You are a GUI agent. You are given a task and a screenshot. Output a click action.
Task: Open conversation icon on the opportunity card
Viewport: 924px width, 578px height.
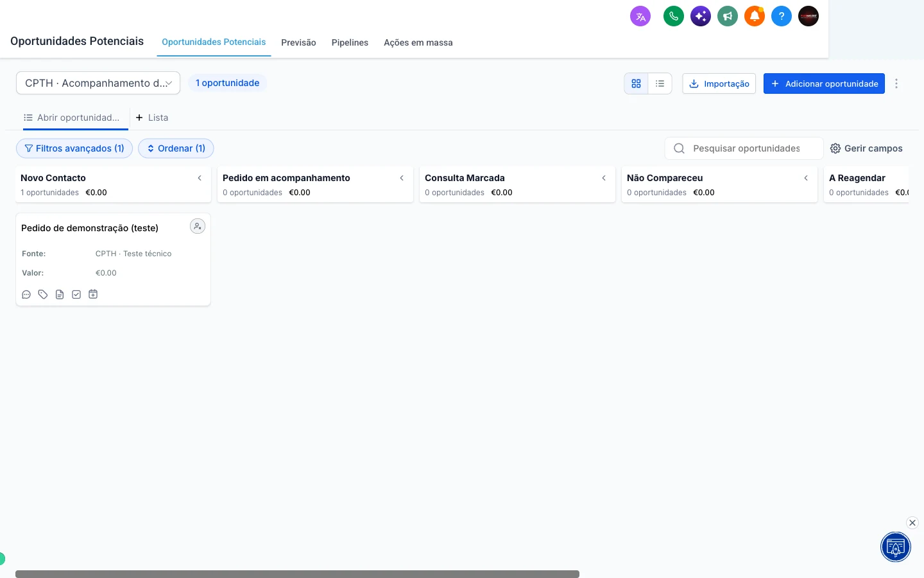(x=26, y=295)
